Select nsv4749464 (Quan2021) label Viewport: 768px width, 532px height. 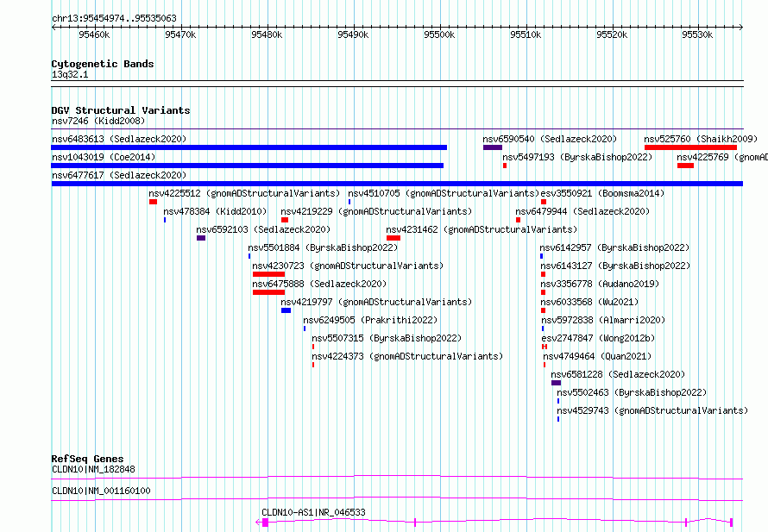coord(597,356)
